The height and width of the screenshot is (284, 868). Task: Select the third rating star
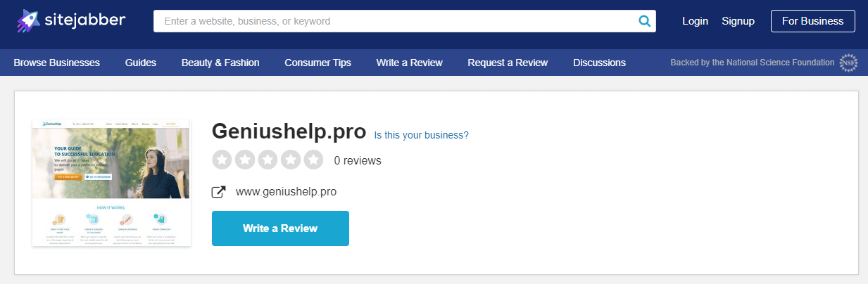coord(268,160)
